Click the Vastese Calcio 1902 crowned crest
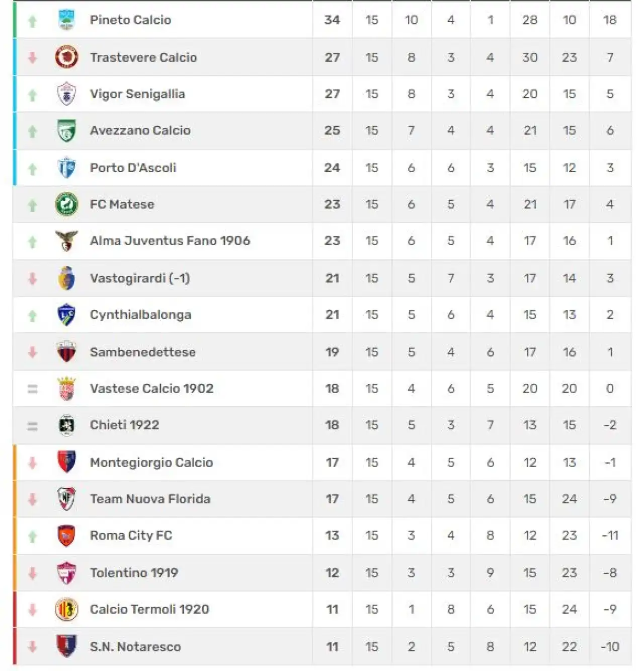Image resolution: width=644 pixels, height=671 pixels. point(66,389)
